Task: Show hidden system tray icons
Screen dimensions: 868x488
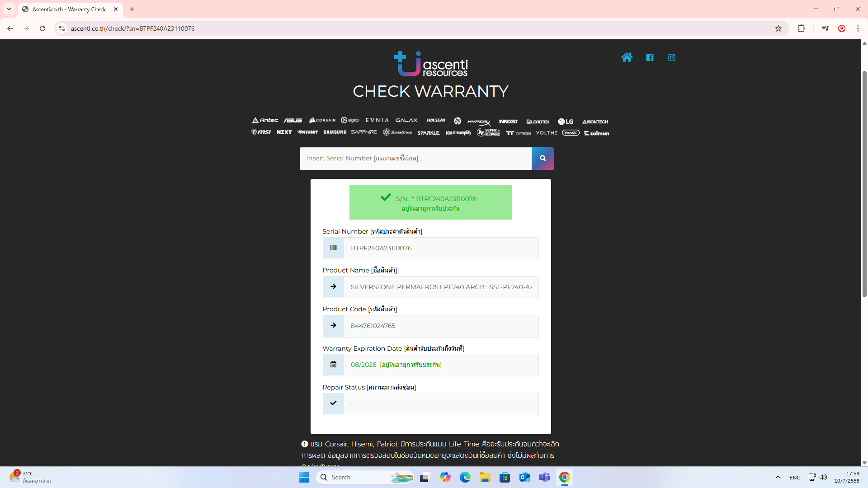Action: (778, 477)
